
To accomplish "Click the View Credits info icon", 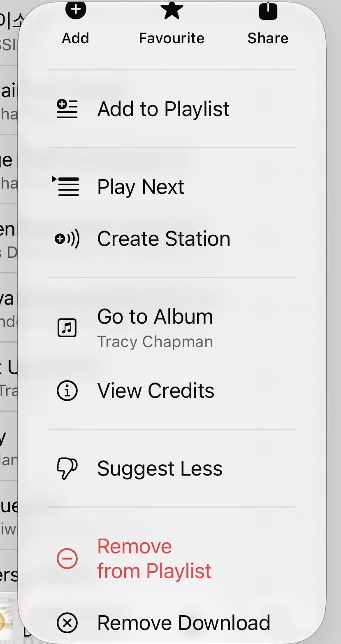I will tap(67, 391).
